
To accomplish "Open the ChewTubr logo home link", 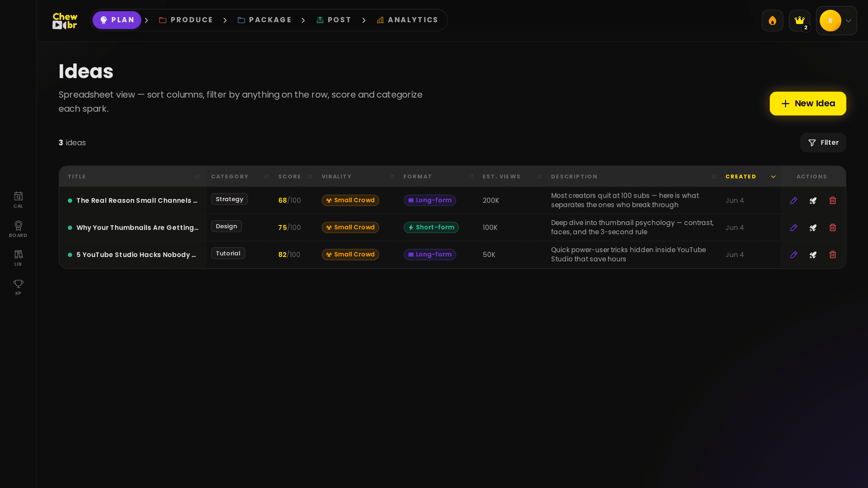I will (65, 20).
